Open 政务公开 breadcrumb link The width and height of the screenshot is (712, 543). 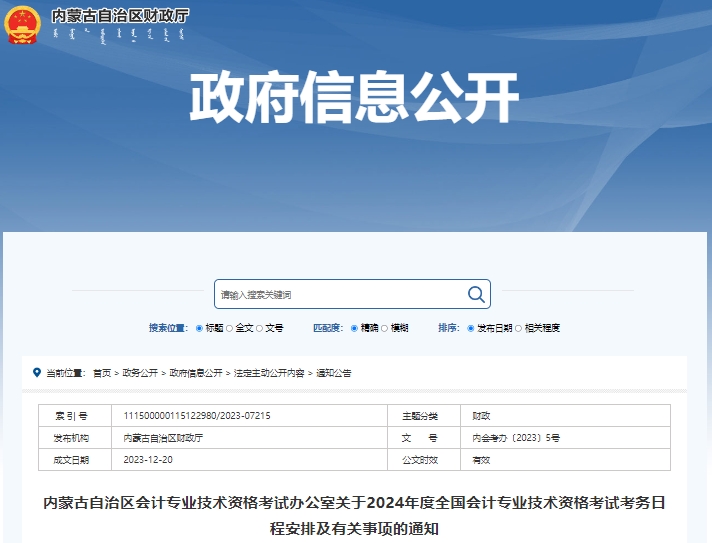pos(140,373)
